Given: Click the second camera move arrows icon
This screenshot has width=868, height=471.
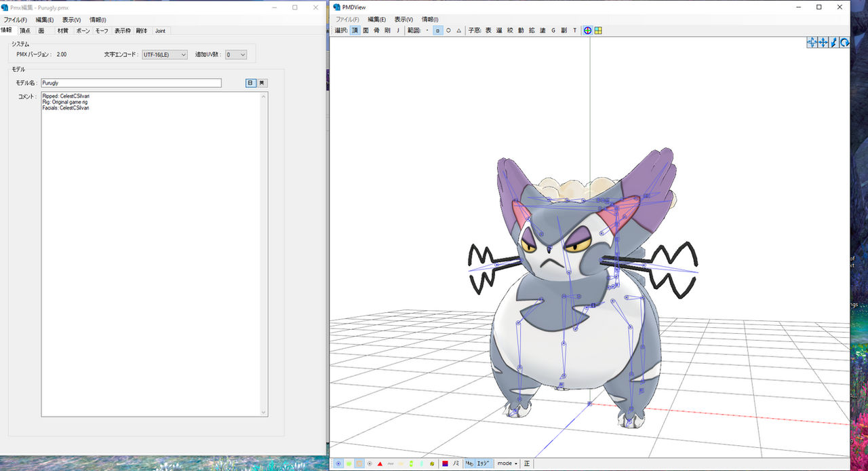Looking at the screenshot, I should (823, 42).
